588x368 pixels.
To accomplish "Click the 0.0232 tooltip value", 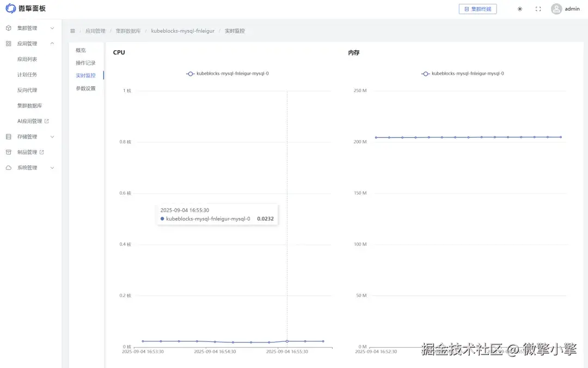I will pyautogui.click(x=266, y=219).
